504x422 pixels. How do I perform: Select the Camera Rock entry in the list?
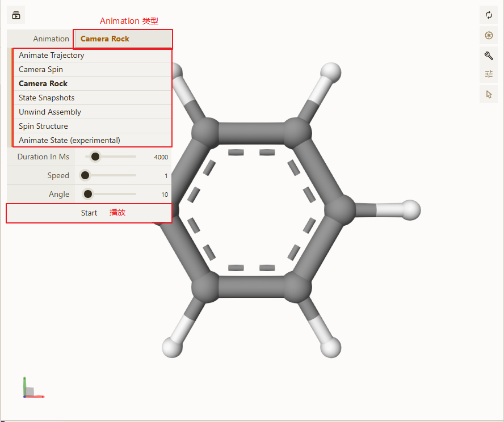click(x=93, y=83)
